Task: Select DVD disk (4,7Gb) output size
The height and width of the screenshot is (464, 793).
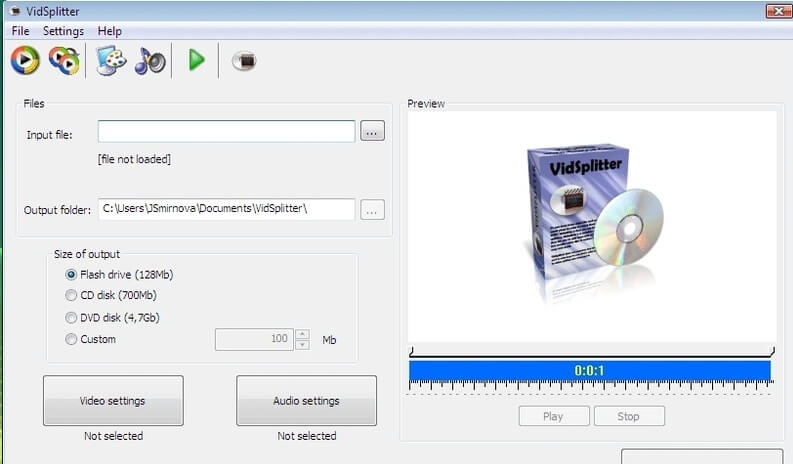Action: point(112,318)
